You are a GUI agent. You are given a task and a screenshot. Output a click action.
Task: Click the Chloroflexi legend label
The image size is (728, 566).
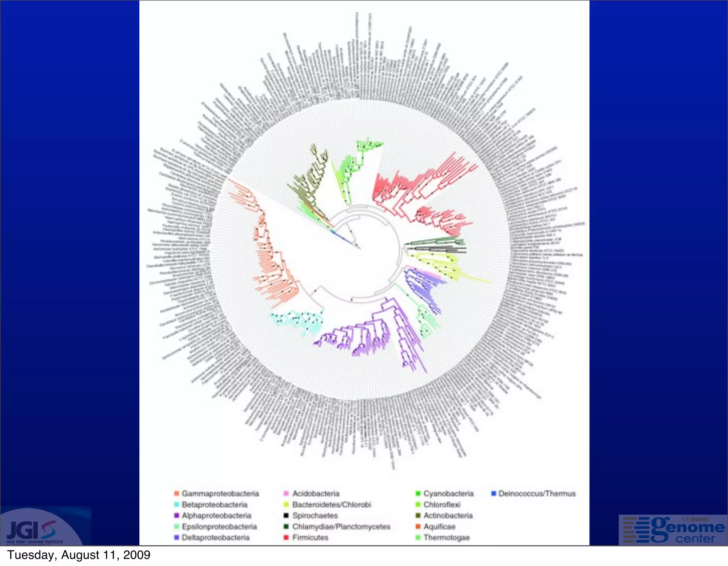point(442,505)
